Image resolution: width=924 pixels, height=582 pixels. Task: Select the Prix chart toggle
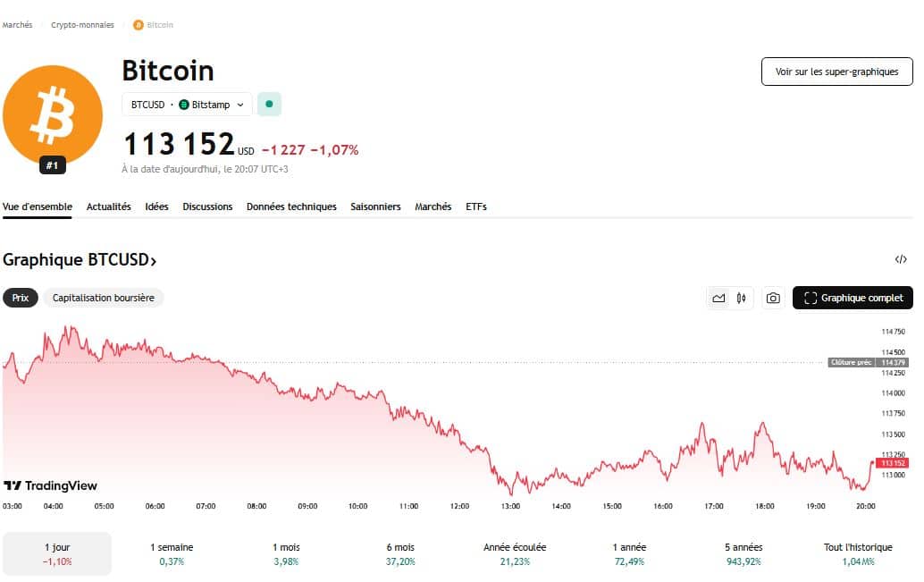click(21, 298)
